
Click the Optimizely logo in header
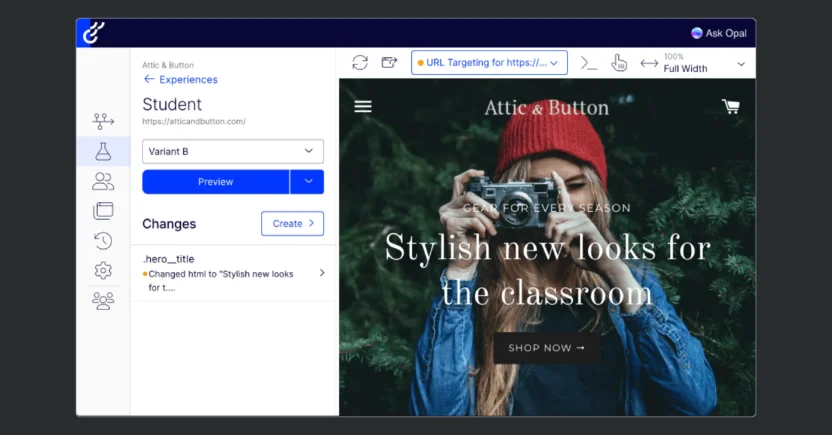(x=93, y=32)
